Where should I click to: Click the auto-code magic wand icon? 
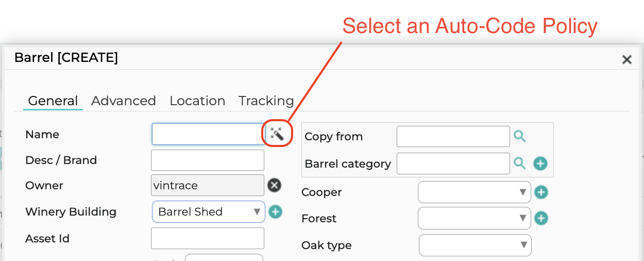[x=277, y=135]
